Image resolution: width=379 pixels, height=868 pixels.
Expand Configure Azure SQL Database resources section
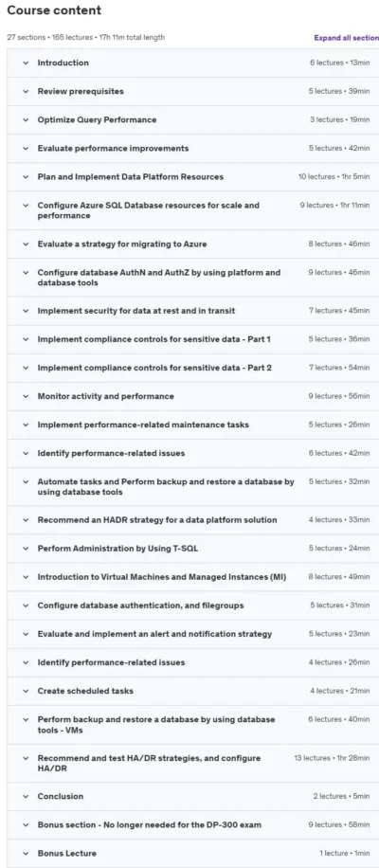[x=193, y=210]
